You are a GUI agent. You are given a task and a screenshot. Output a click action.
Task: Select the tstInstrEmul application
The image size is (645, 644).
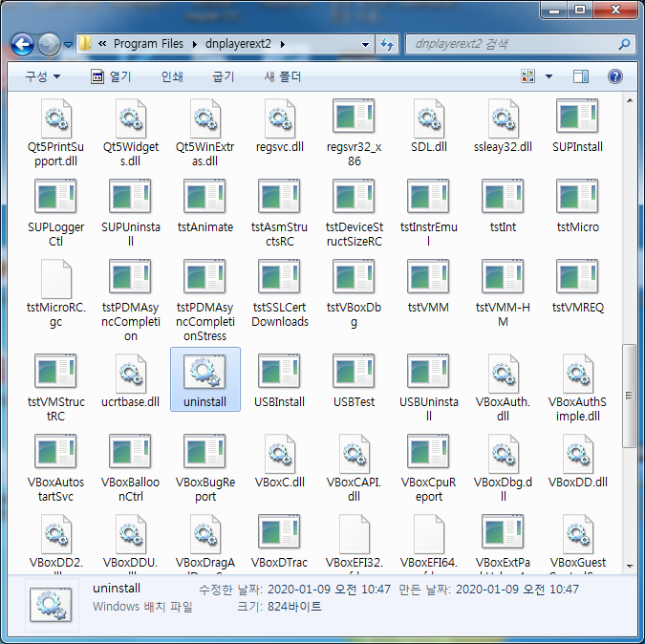[x=429, y=213]
